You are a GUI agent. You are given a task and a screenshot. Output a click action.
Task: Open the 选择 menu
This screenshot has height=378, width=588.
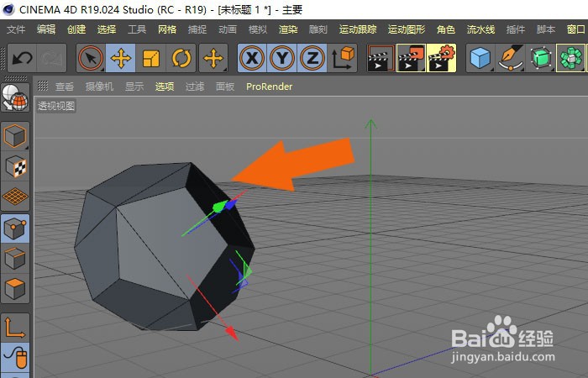coord(107,29)
